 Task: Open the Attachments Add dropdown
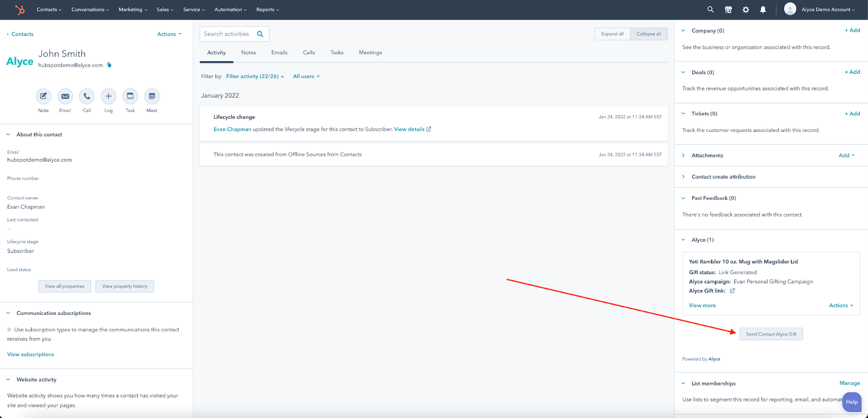pos(847,155)
